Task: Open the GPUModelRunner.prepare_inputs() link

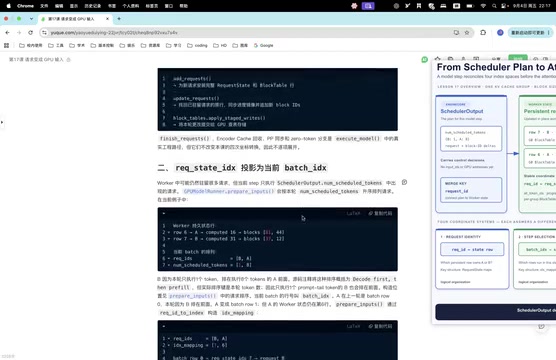Action: (x=228, y=191)
